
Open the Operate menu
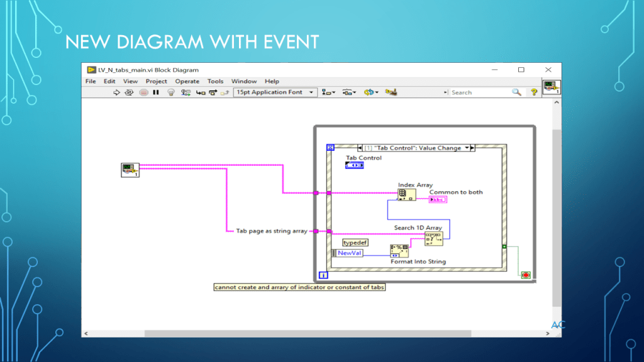tap(187, 81)
